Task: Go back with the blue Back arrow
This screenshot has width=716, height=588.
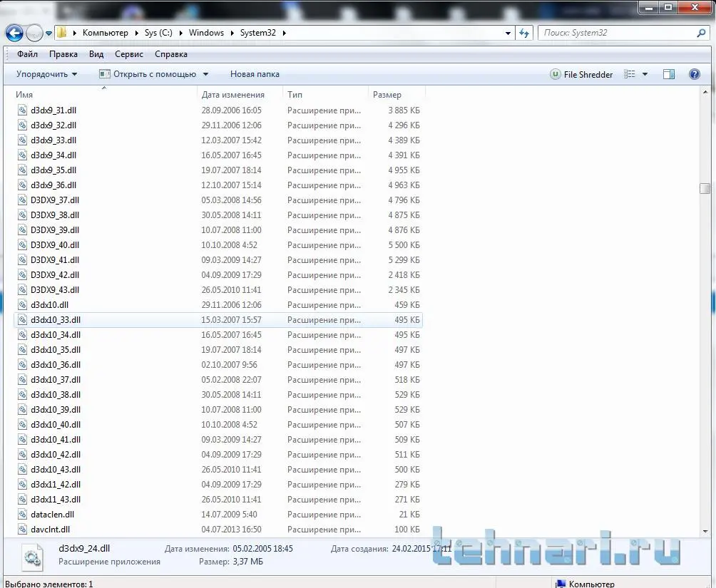Action: (x=14, y=33)
